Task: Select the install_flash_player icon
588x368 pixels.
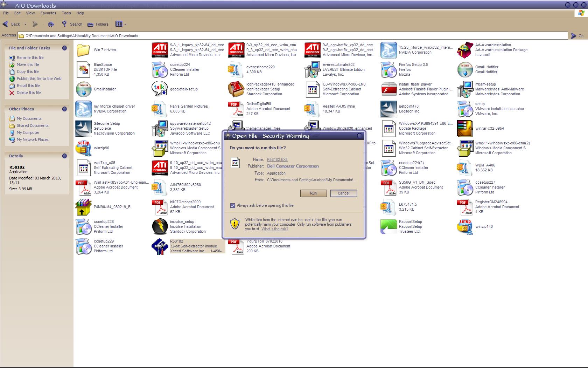Action: coord(388,89)
